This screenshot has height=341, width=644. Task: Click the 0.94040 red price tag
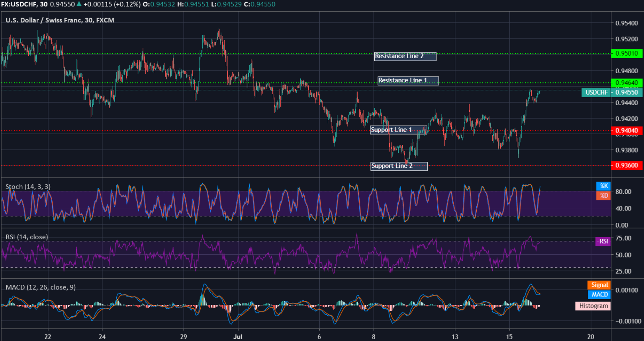pyautogui.click(x=626, y=131)
